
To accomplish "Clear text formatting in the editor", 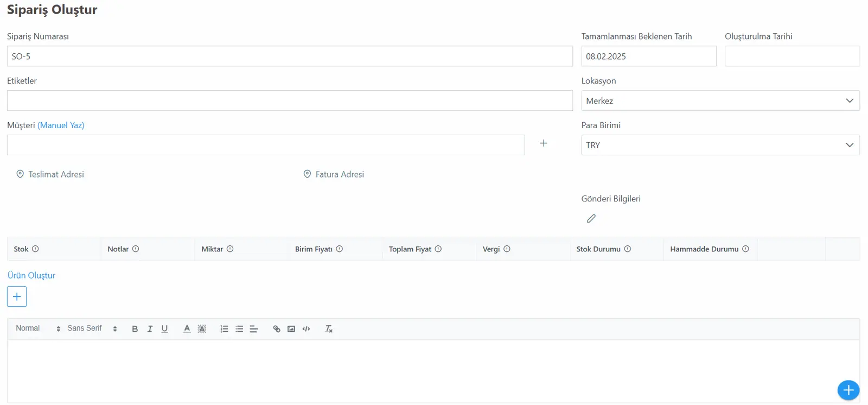I will 329,329.
